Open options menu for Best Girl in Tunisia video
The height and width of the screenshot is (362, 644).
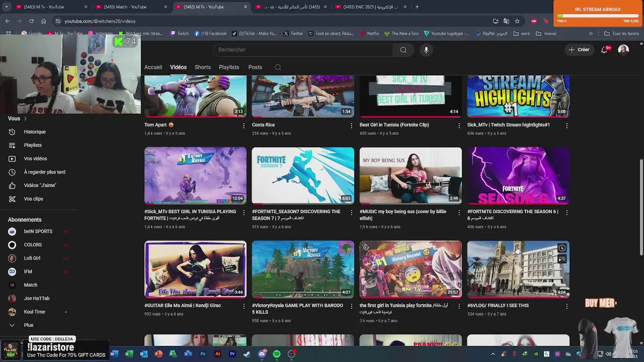tap(459, 126)
